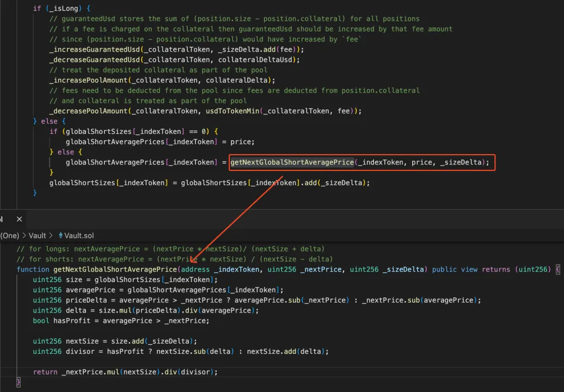Image resolution: width=564 pixels, height=392 pixels.
Task: Open the Vault.sol breadcrumb item
Action: click(79, 235)
